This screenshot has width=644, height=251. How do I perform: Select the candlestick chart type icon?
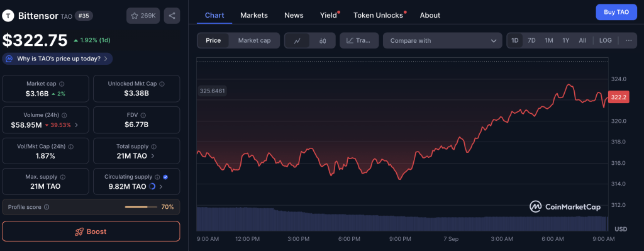point(323,41)
